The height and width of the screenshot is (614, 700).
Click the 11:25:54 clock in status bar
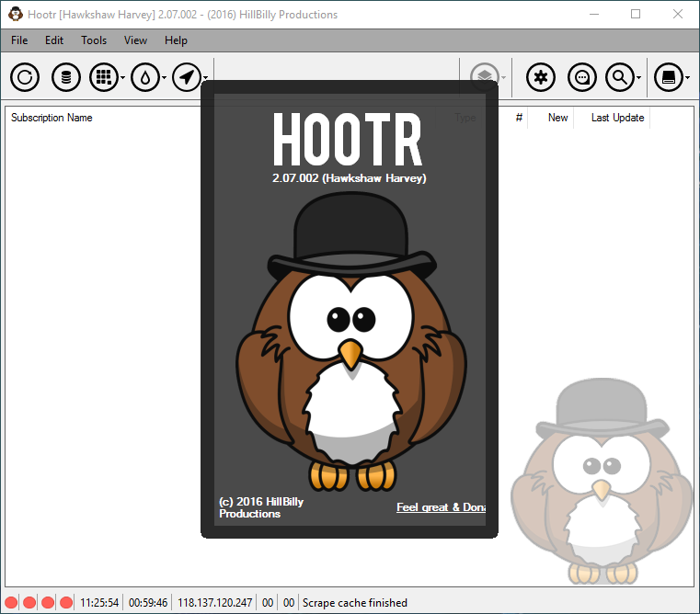pos(99,603)
